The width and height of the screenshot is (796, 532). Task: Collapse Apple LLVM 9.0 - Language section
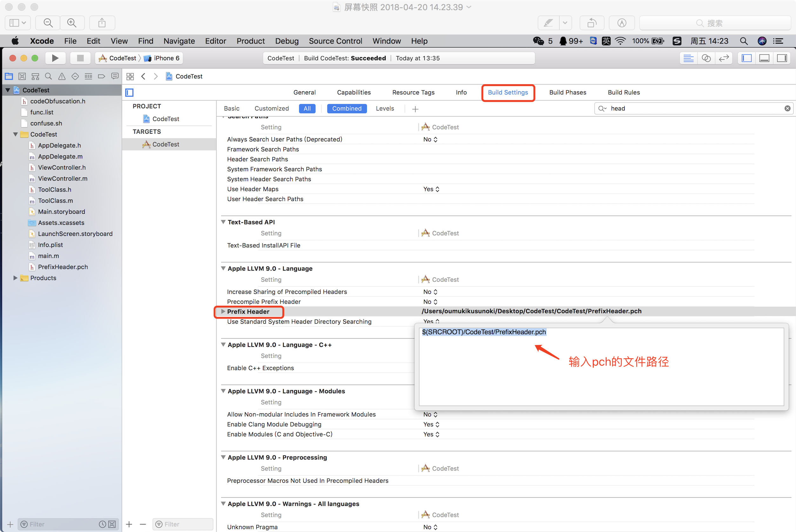click(x=223, y=268)
